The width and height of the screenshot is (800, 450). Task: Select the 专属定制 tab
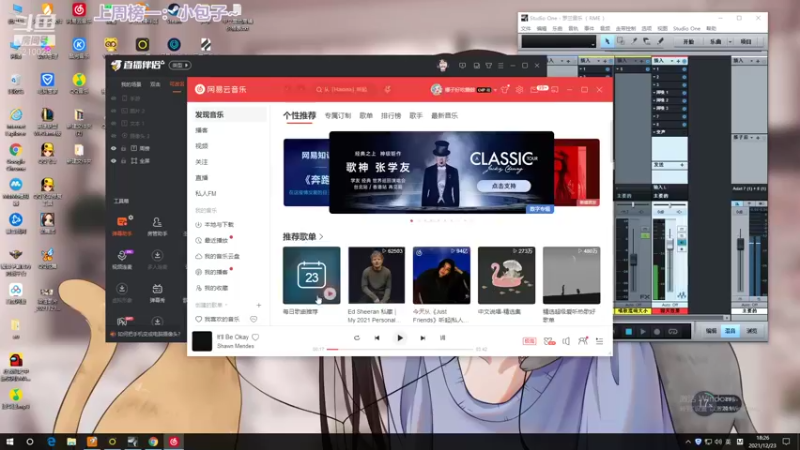338,116
